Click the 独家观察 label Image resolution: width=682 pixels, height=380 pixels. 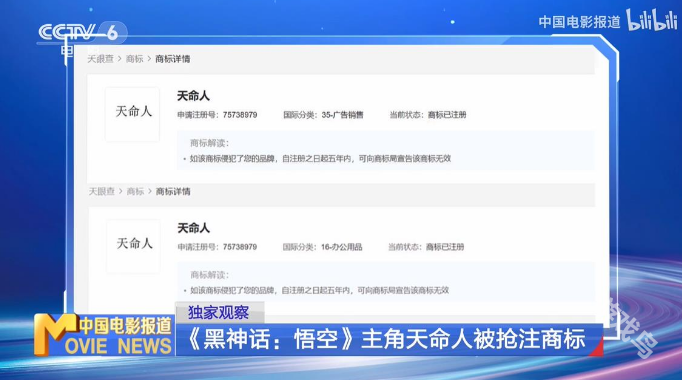click(x=219, y=313)
